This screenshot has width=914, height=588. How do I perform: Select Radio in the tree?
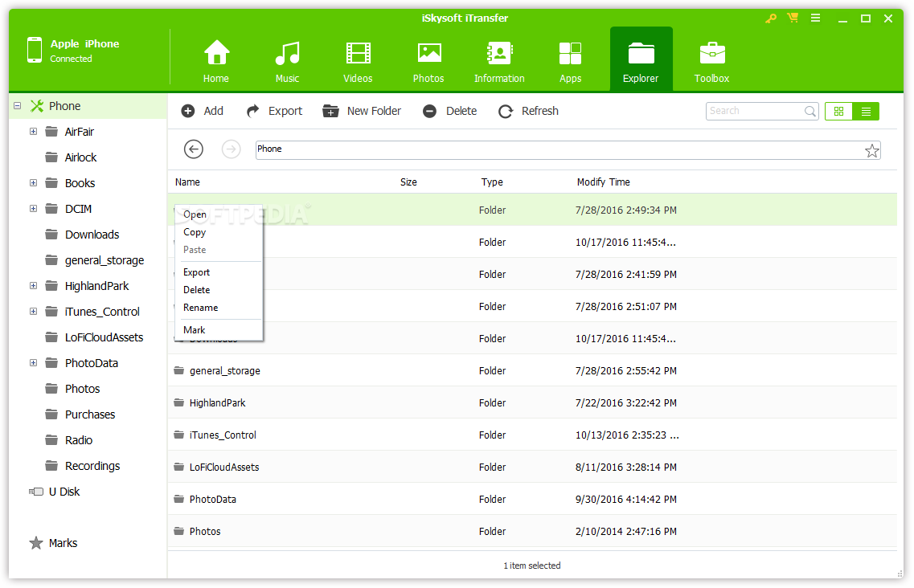79,440
